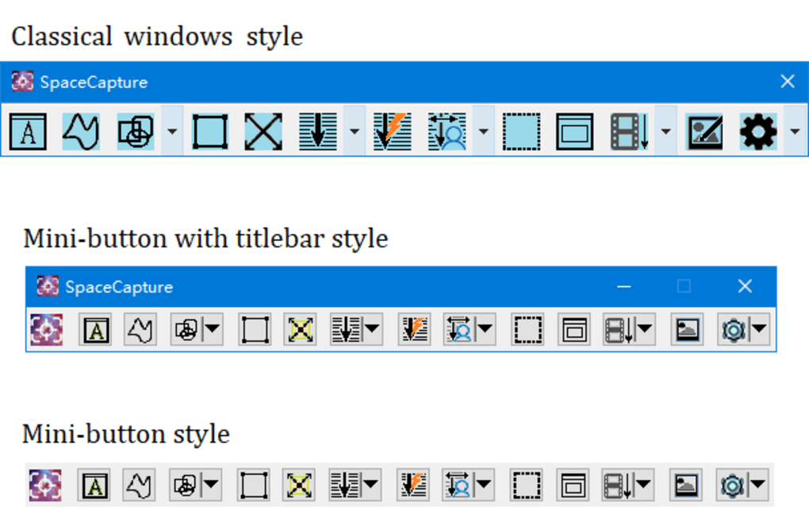This screenshot has width=809, height=532.
Task: Select yellow fullscreen icon in titlebar mini toolbar
Action: tap(300, 329)
